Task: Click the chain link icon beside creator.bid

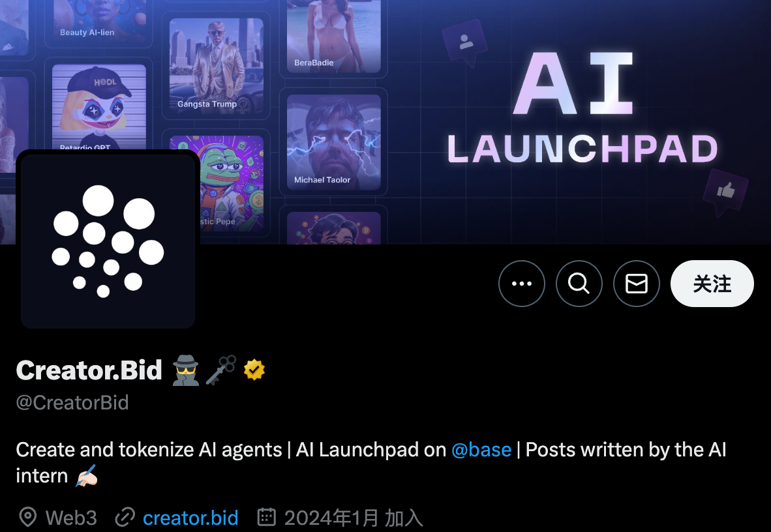Action: point(125,517)
